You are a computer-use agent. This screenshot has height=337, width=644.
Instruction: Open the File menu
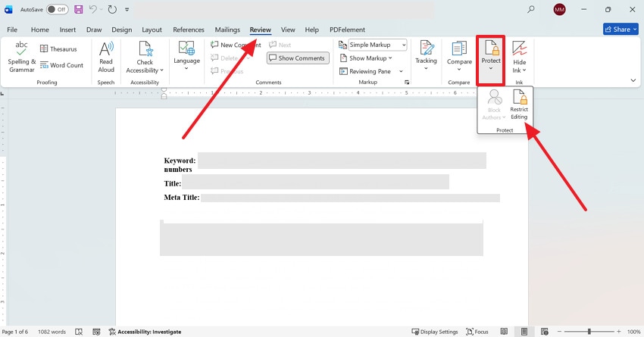point(12,30)
